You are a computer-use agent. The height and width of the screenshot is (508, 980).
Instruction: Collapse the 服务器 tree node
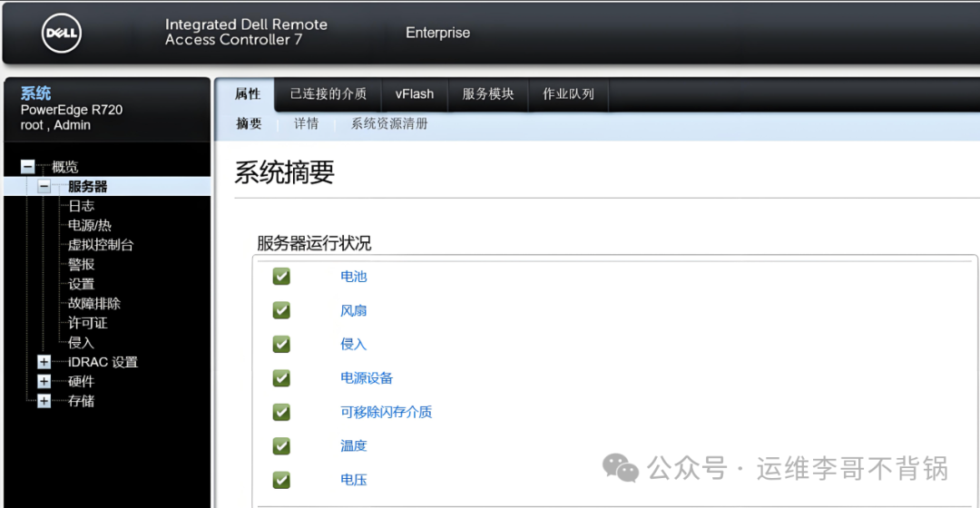(44, 186)
